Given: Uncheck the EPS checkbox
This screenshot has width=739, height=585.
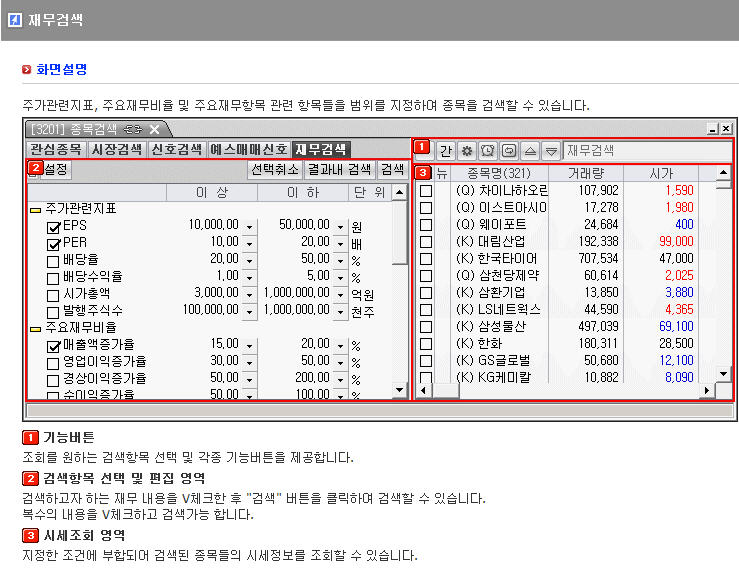Looking at the screenshot, I should 54,226.
